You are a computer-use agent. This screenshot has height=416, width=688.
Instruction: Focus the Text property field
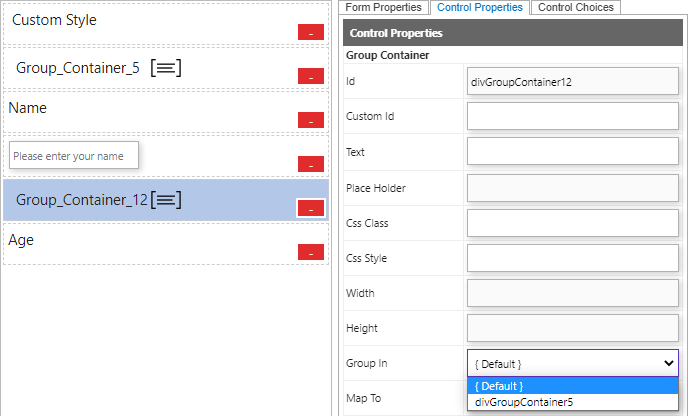click(572, 152)
